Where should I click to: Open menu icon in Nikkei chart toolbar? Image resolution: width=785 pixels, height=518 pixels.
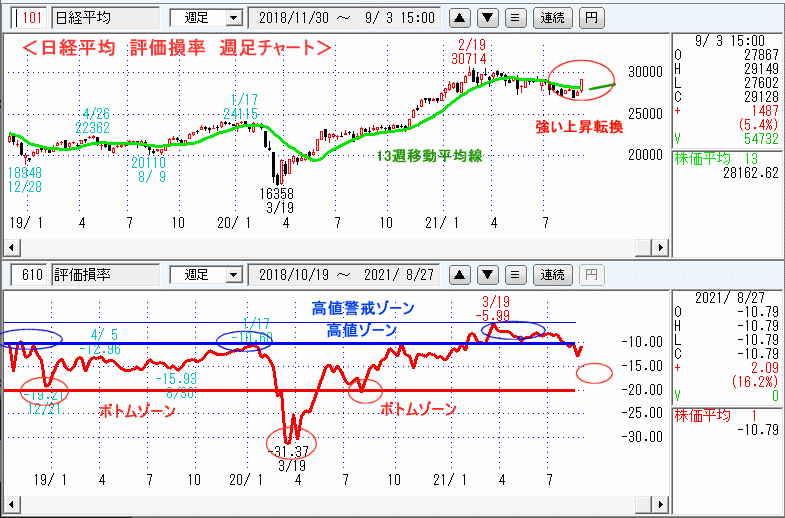[x=515, y=19]
